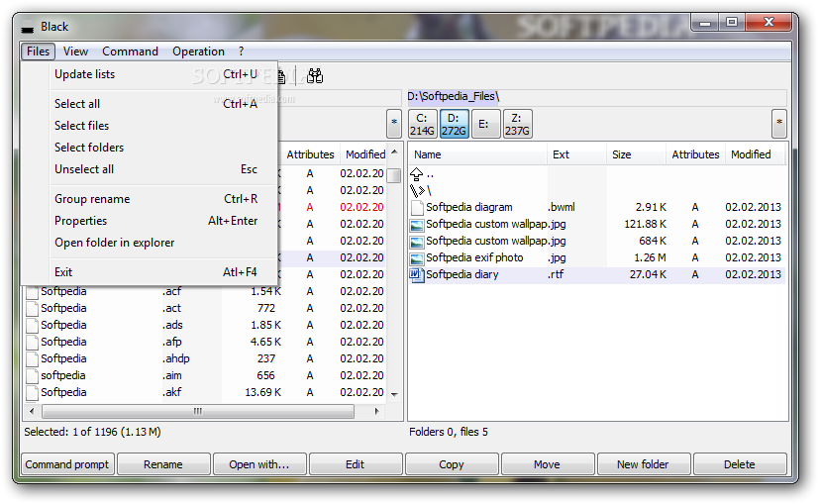Click the Command prompt button

67,464
